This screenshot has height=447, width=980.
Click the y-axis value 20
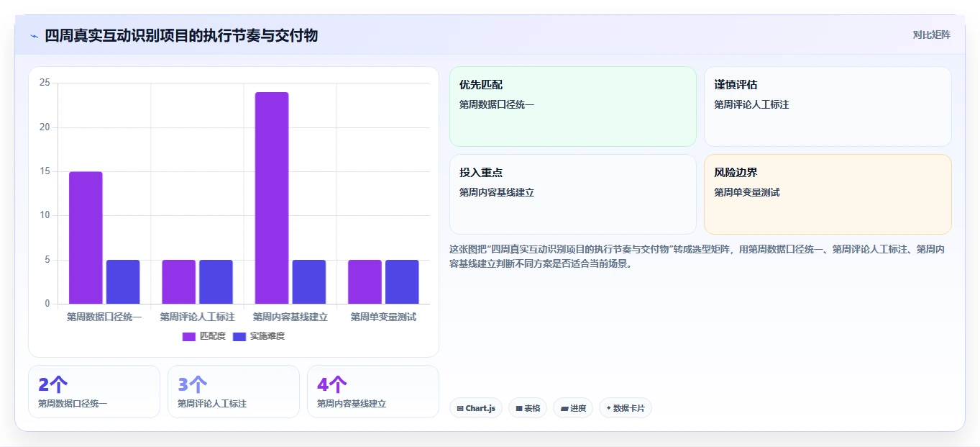[45, 127]
